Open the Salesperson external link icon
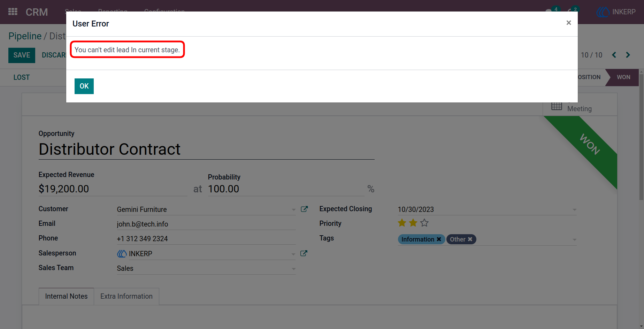The width and height of the screenshot is (644, 329). click(304, 253)
